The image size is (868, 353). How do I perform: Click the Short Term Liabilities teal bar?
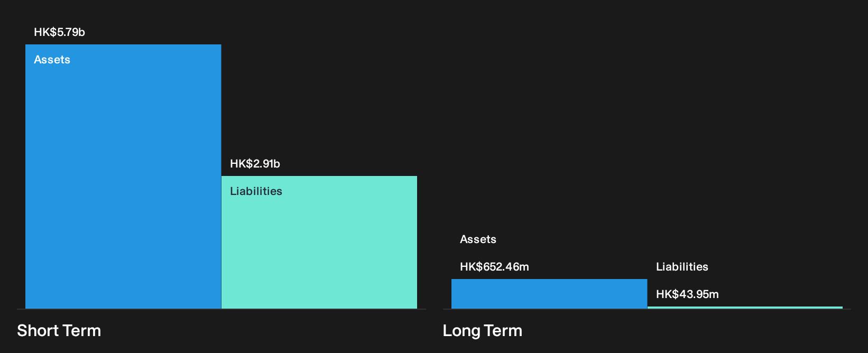(x=319, y=242)
